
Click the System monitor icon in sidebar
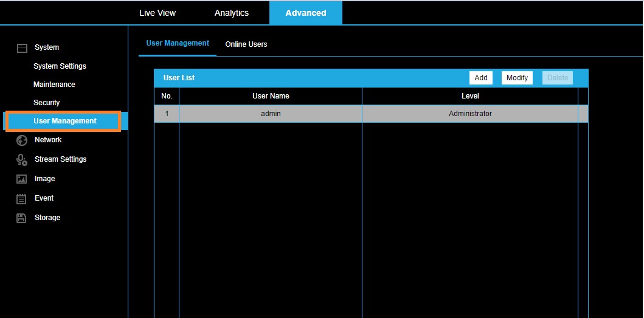(22, 47)
